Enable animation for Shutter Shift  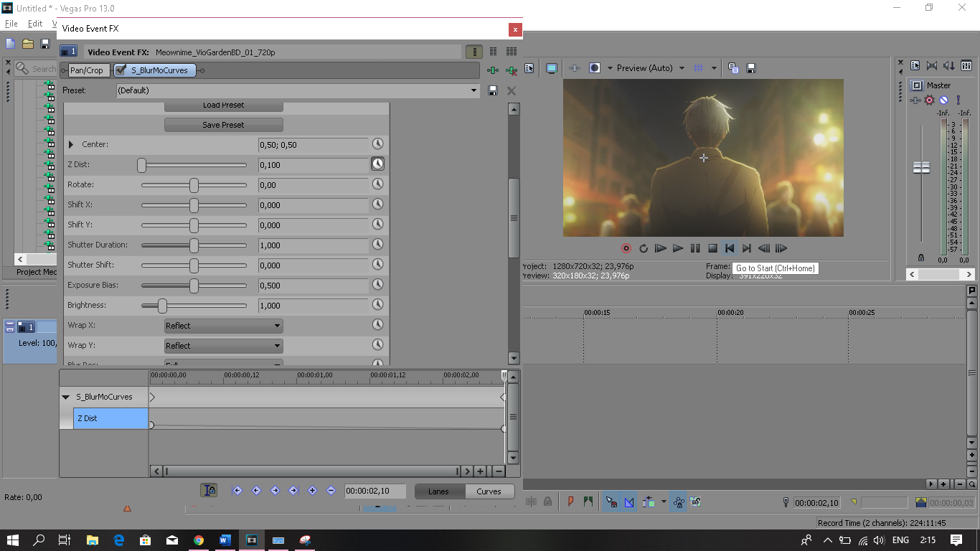pos(377,265)
